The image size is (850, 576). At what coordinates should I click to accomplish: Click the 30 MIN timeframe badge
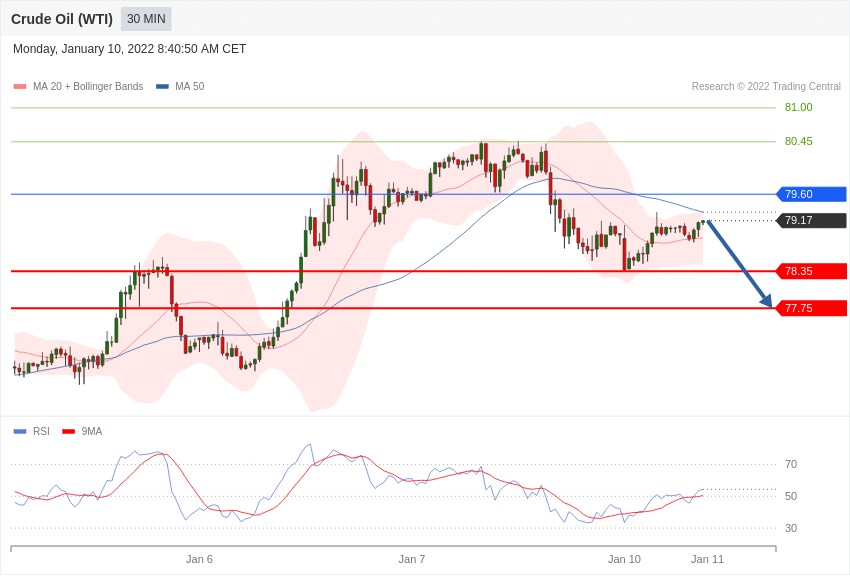146,19
